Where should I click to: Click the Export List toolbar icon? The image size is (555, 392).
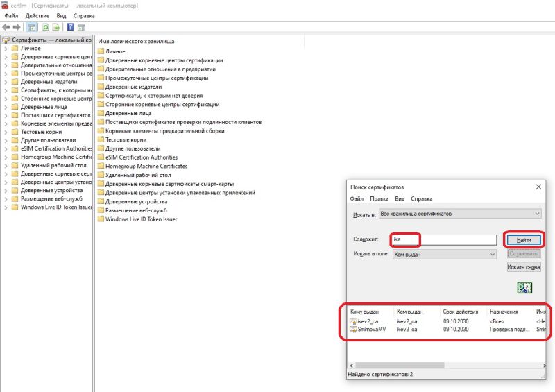[56, 27]
